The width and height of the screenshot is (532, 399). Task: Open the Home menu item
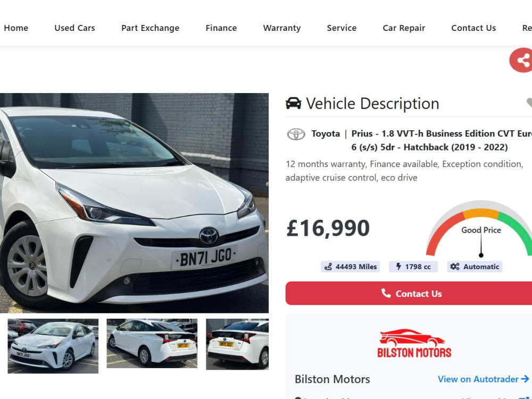(x=16, y=28)
